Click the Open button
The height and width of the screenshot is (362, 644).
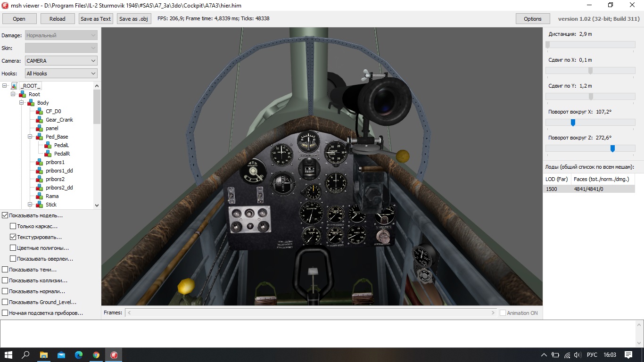[19, 19]
